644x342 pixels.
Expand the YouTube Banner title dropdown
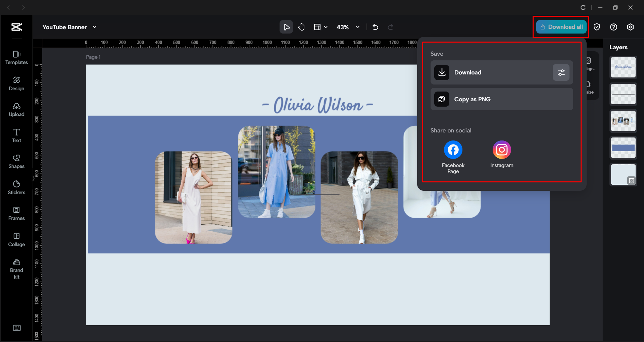coord(94,27)
